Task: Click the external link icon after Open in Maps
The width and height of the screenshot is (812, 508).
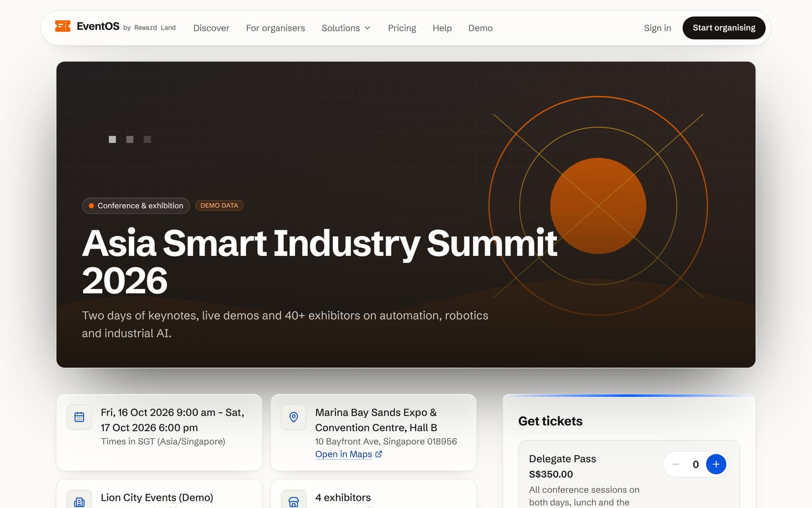Action: pos(379,454)
